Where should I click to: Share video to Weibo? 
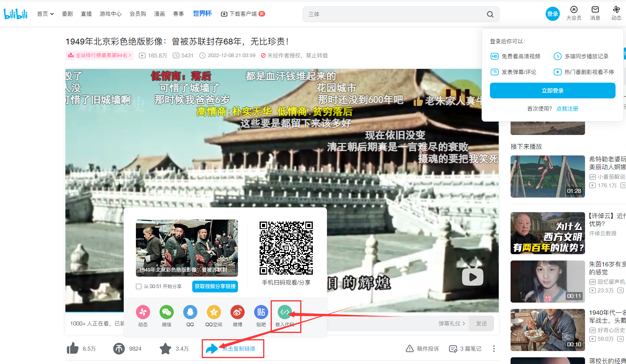click(237, 312)
